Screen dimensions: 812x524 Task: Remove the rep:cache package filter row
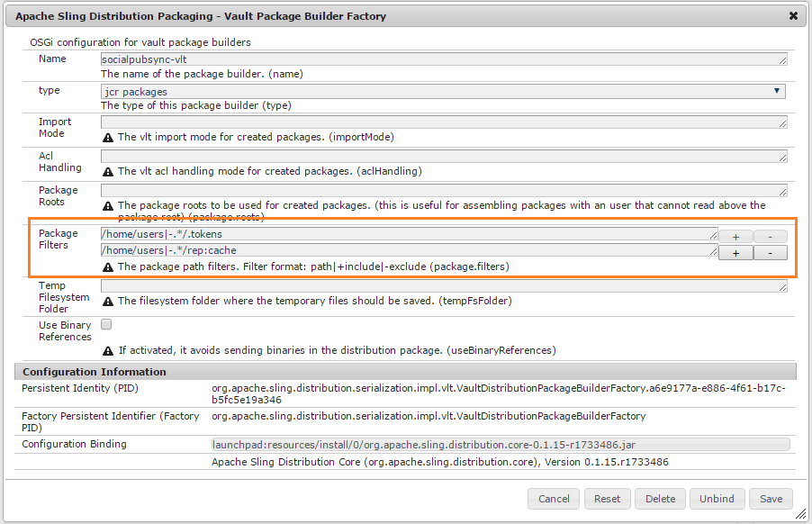pyautogui.click(x=770, y=253)
